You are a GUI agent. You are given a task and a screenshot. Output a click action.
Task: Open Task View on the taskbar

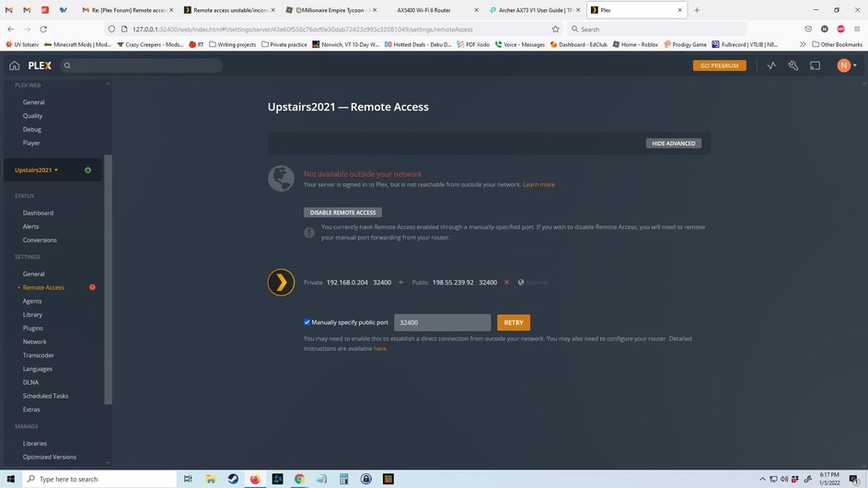tap(188, 479)
